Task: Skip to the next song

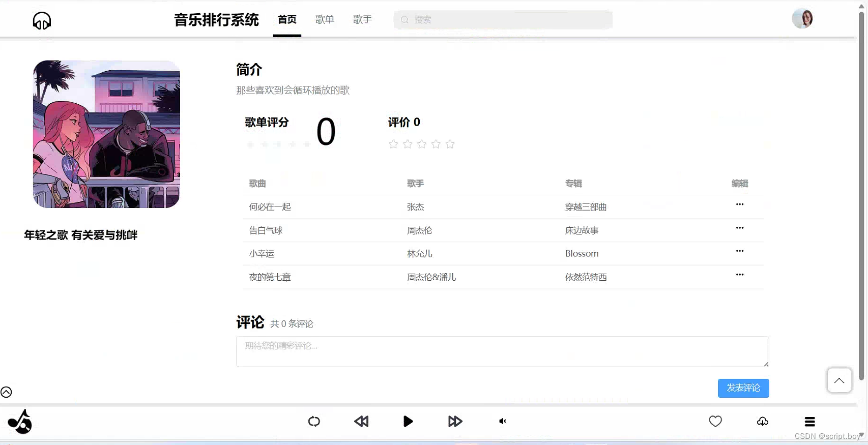Action: pyautogui.click(x=455, y=421)
